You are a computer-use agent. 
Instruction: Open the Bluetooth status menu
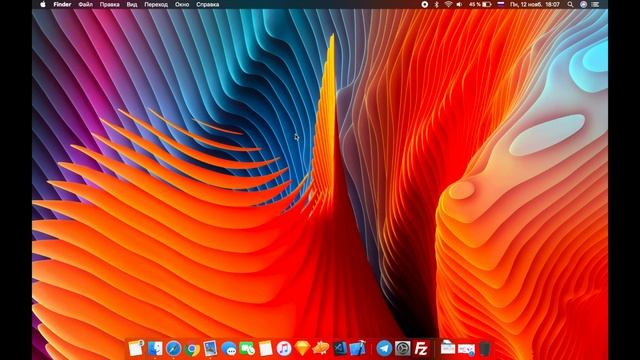click(436, 4)
